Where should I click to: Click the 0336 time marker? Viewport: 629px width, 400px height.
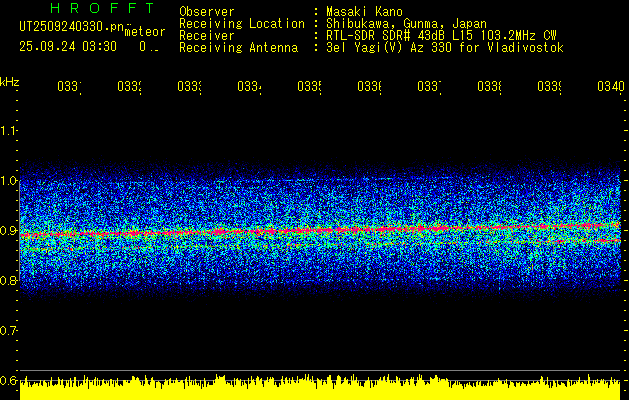click(x=369, y=86)
